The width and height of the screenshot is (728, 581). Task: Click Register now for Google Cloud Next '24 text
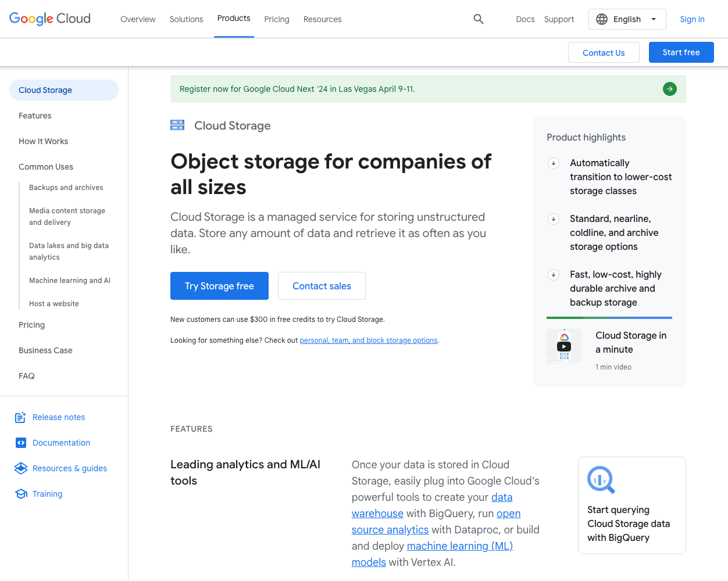pos(297,89)
